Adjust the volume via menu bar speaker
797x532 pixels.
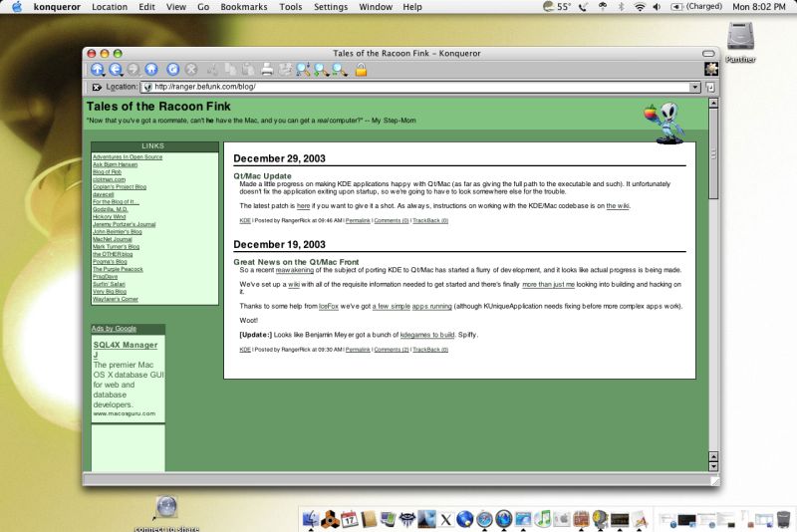659,7
